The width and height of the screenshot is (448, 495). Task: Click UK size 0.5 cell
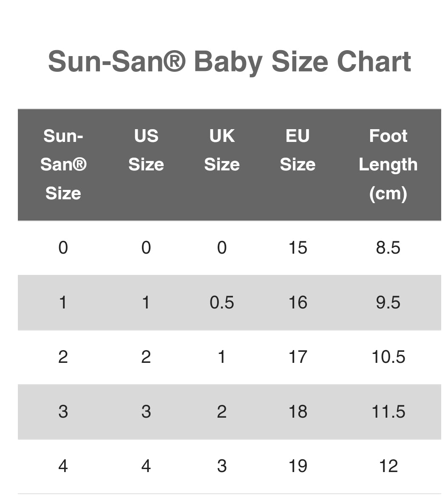pos(221,303)
